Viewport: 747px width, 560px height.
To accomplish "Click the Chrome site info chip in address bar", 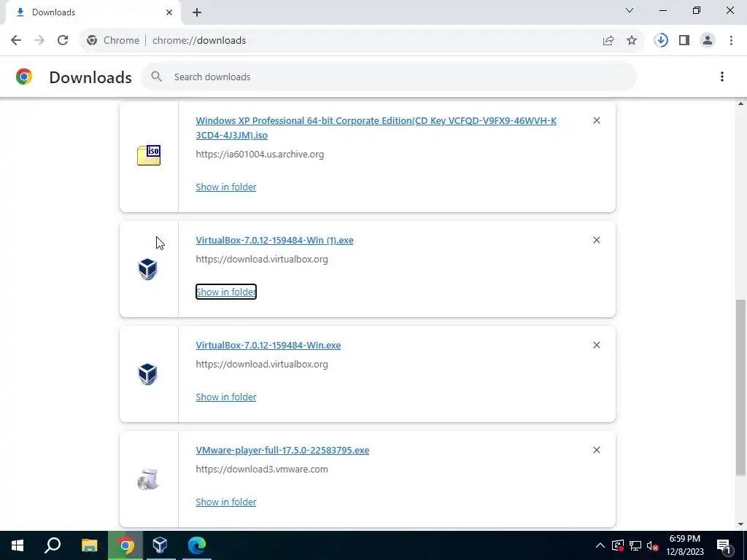I will tap(113, 41).
